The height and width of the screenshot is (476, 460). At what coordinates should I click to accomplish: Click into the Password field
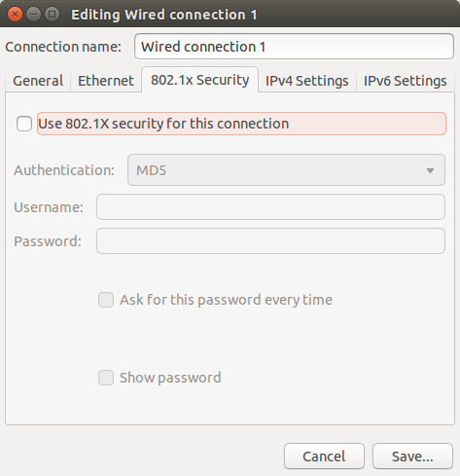click(270, 241)
